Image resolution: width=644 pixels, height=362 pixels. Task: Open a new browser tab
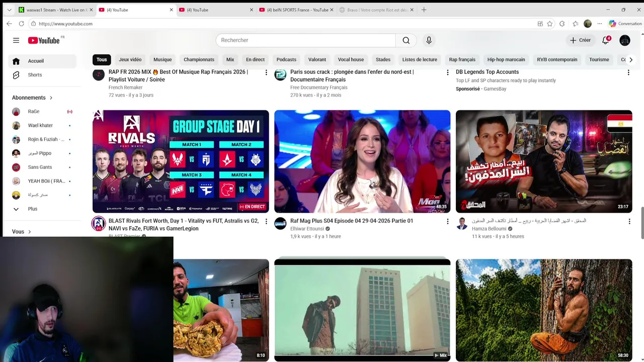(x=424, y=10)
